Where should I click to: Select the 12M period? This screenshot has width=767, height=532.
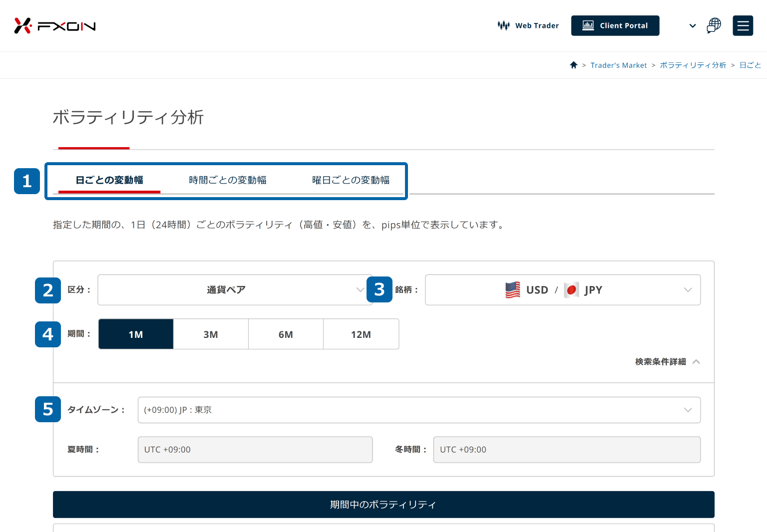click(x=361, y=334)
